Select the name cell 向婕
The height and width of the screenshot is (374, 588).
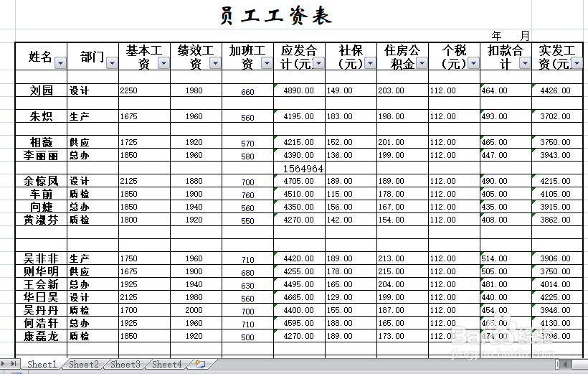[x=42, y=207]
